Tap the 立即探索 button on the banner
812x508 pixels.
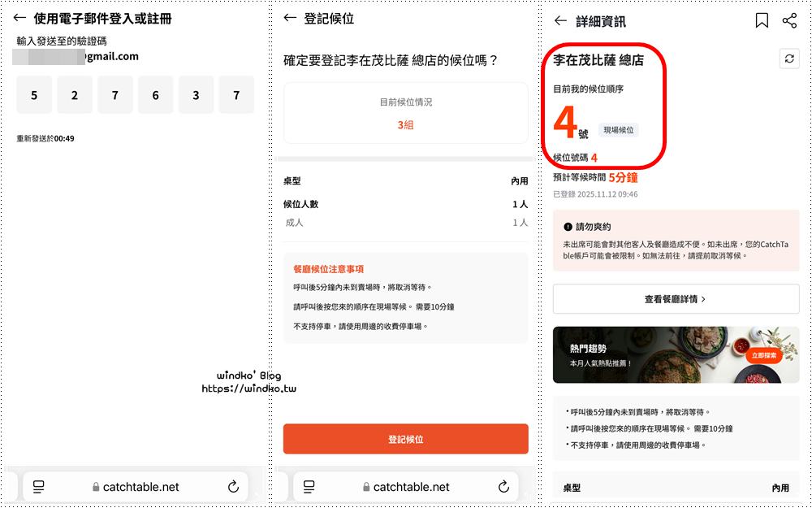point(762,355)
